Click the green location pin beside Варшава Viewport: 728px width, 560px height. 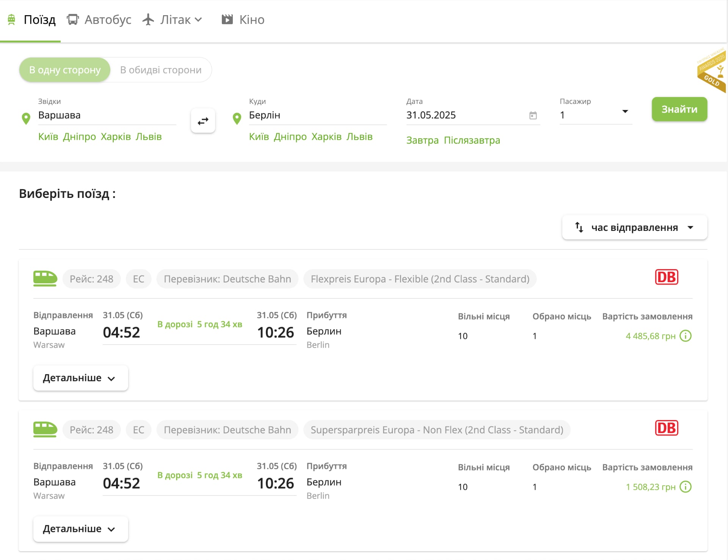[x=26, y=119]
